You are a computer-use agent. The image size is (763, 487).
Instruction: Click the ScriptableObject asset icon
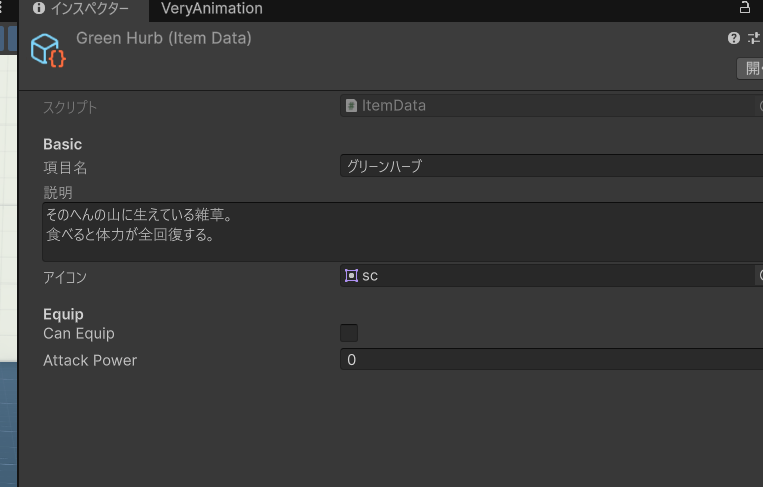pyautogui.click(x=48, y=50)
